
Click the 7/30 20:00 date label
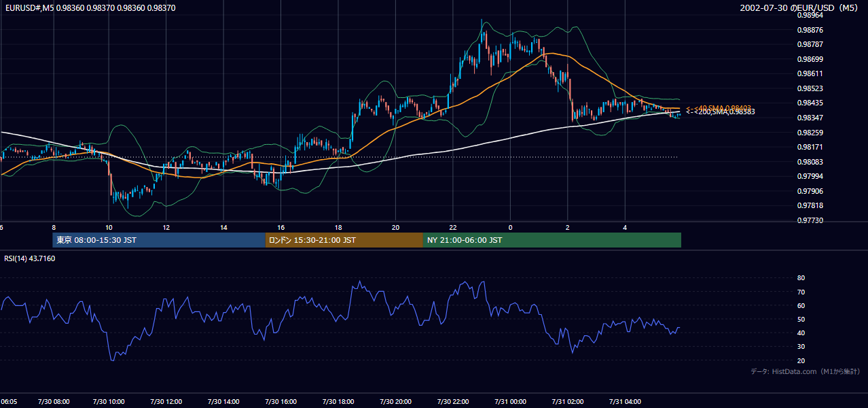click(x=395, y=402)
